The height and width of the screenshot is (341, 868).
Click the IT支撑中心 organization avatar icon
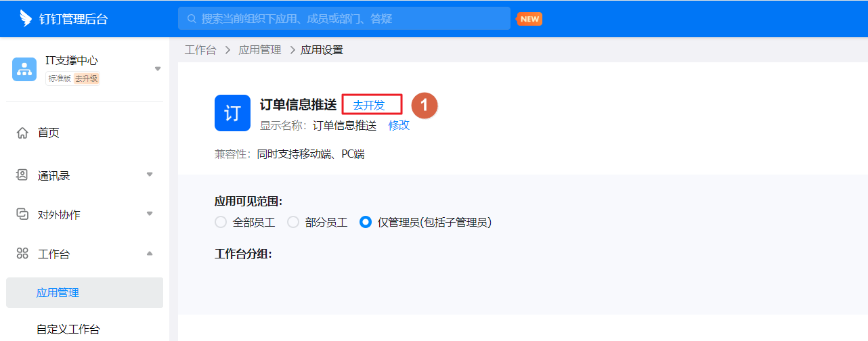pos(24,69)
